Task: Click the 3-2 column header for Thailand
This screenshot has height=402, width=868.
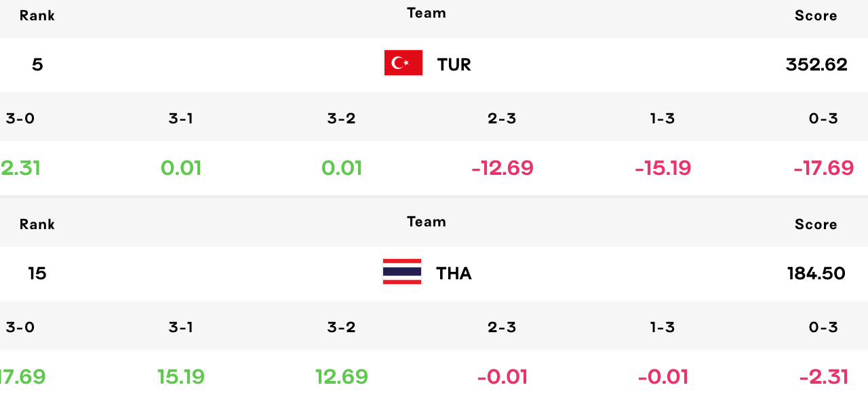Action: [342, 327]
